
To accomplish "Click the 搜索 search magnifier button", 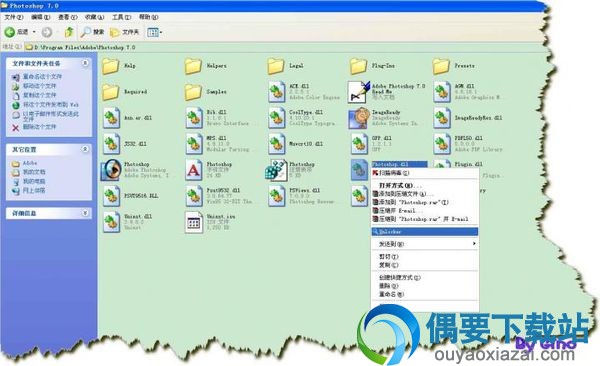I will (93, 32).
